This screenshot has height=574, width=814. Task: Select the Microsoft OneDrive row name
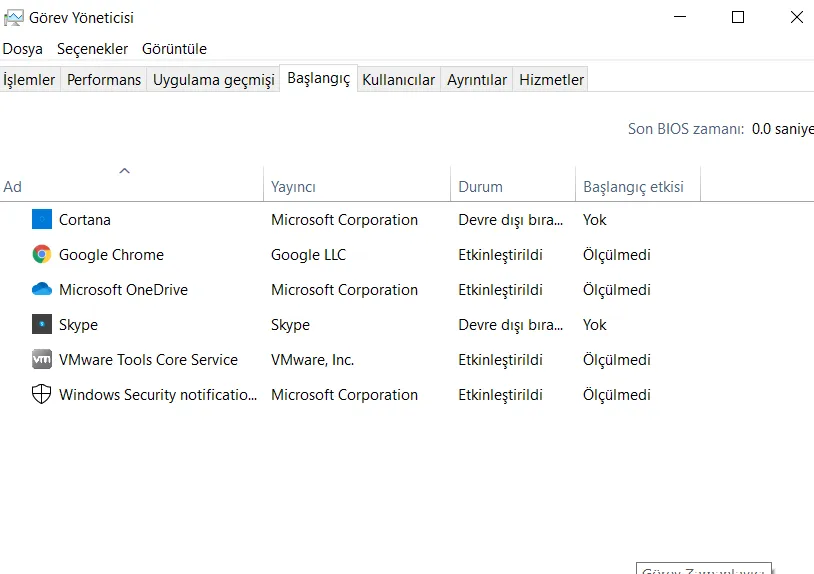[123, 290]
